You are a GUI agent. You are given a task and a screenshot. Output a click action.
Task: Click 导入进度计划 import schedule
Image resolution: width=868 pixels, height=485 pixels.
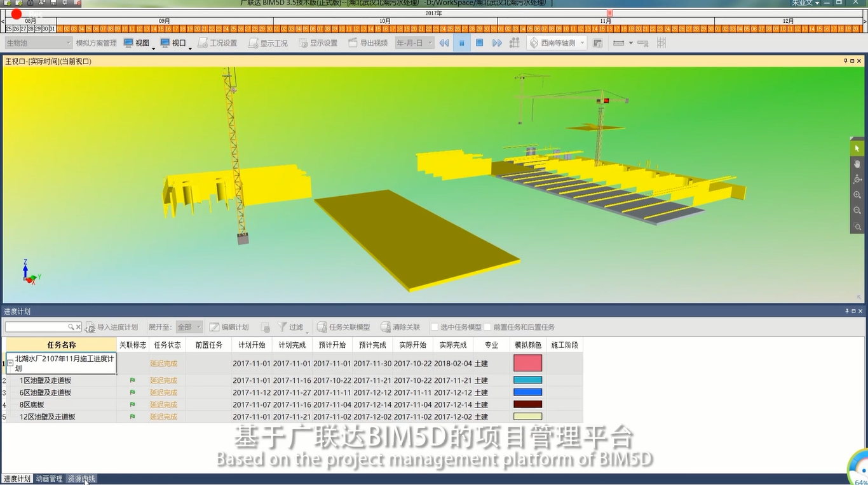pyautogui.click(x=112, y=327)
